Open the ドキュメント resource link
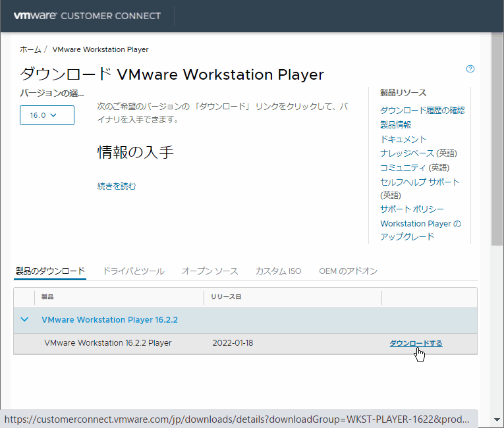Screen dimensions: 504x428 (x=403, y=139)
